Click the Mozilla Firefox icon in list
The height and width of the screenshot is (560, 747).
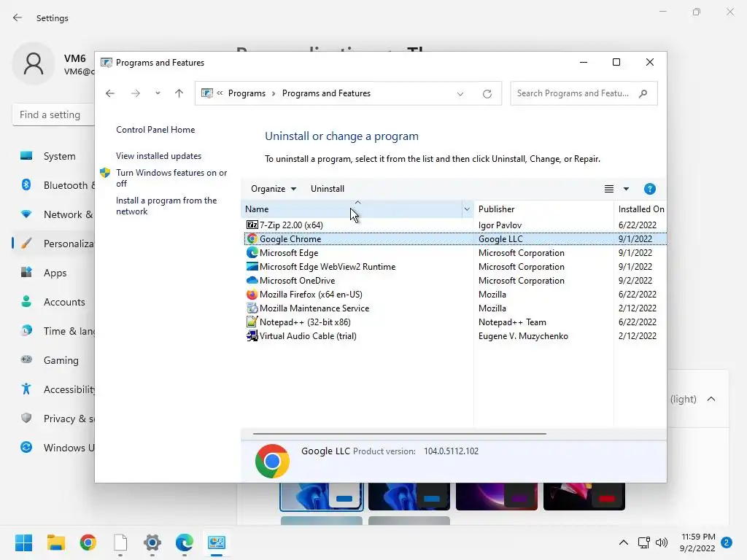(x=252, y=294)
